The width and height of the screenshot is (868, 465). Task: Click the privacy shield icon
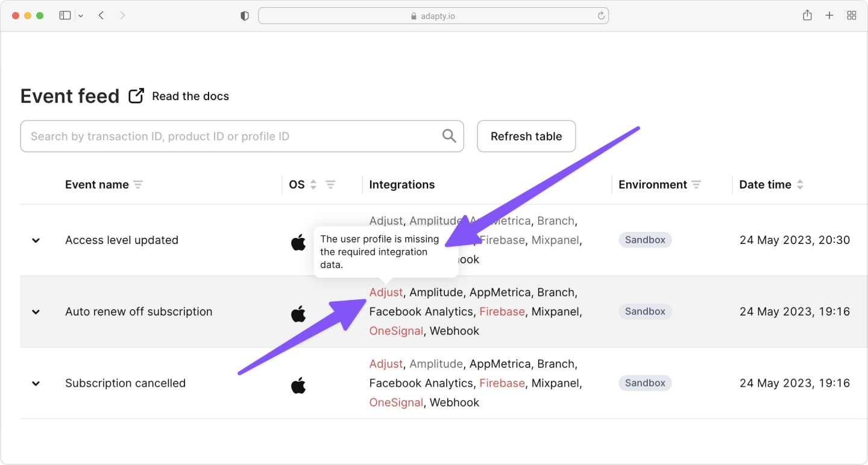[245, 16]
